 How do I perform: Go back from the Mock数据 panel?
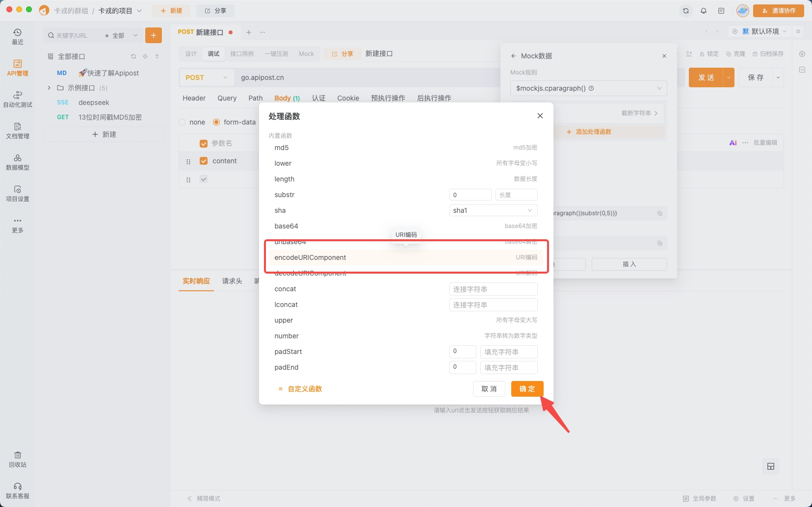[x=514, y=56]
